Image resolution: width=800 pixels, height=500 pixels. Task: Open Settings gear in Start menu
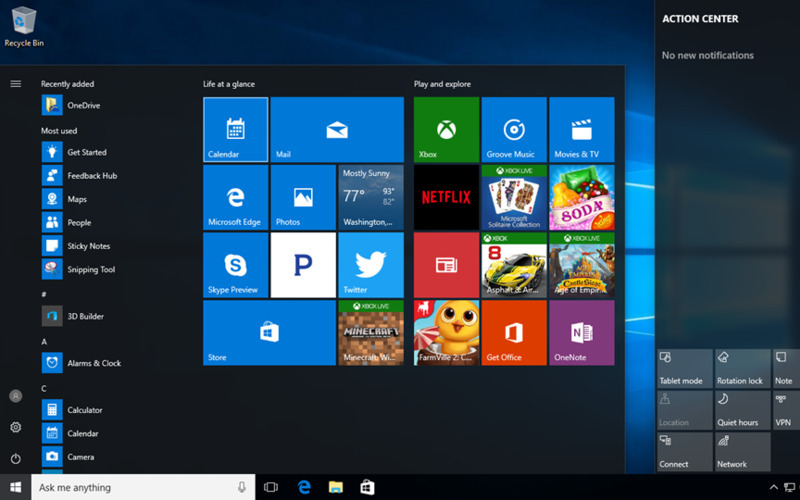click(x=16, y=427)
